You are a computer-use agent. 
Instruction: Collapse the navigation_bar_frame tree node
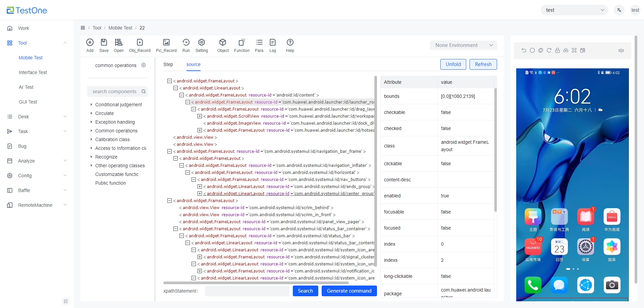pyautogui.click(x=170, y=151)
